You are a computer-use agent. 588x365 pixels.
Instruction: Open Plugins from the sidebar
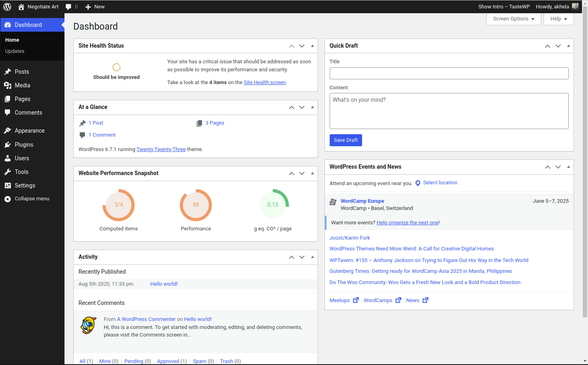[24, 145]
